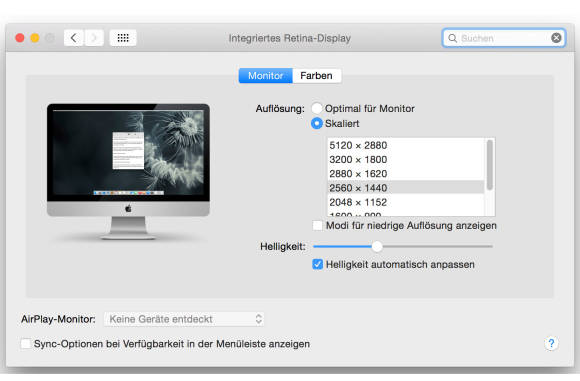Switch to the Monitor tab
Image resolution: width=580 pixels, height=381 pixels.
pyautogui.click(x=266, y=76)
